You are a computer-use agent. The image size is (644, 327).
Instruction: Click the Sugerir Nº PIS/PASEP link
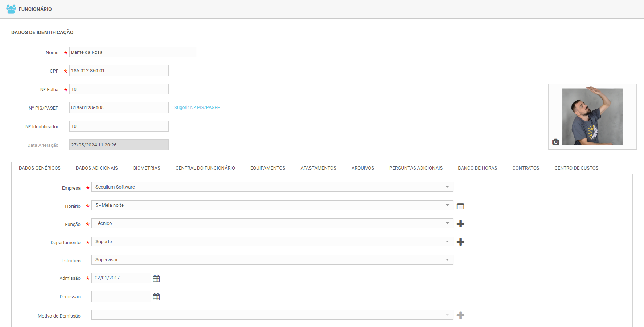pyautogui.click(x=197, y=108)
